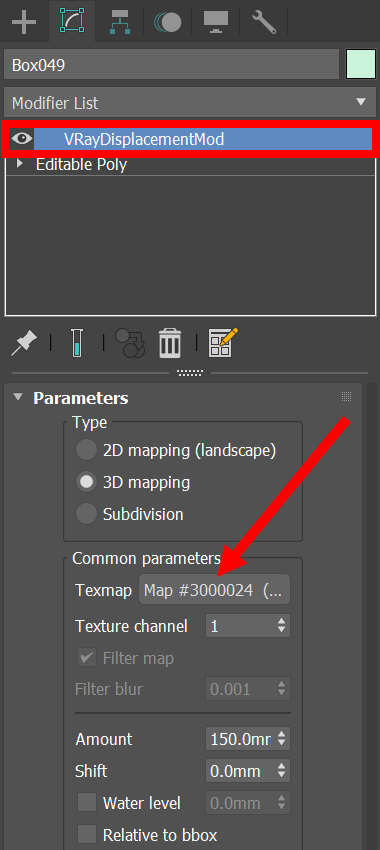This screenshot has height=850, width=380.
Task: Select 3D mapping radio button
Action: (86, 482)
